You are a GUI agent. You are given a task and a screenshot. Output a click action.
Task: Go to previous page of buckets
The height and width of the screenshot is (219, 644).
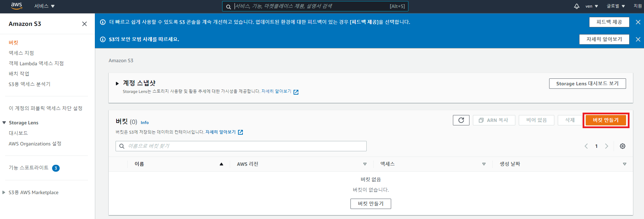tap(586, 146)
